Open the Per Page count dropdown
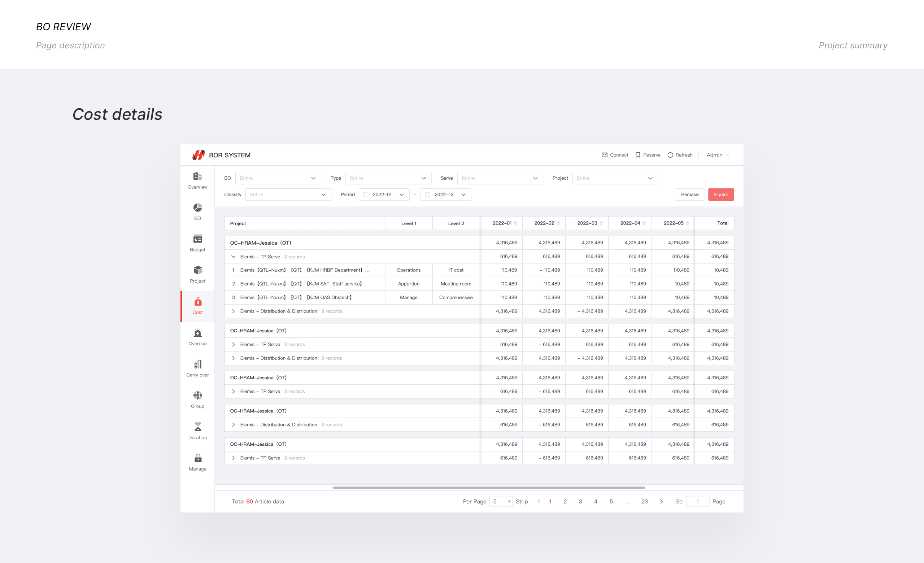Viewport: 924px width, 563px height. 501,501
